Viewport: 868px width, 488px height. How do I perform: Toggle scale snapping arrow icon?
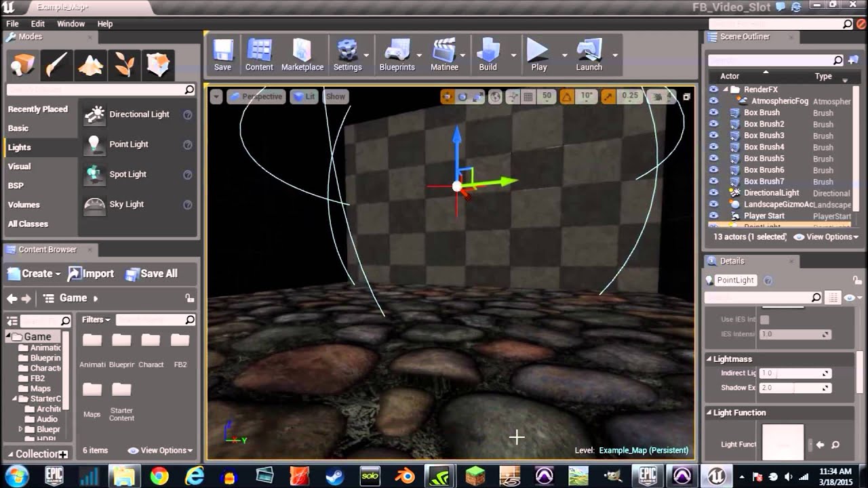(x=608, y=96)
